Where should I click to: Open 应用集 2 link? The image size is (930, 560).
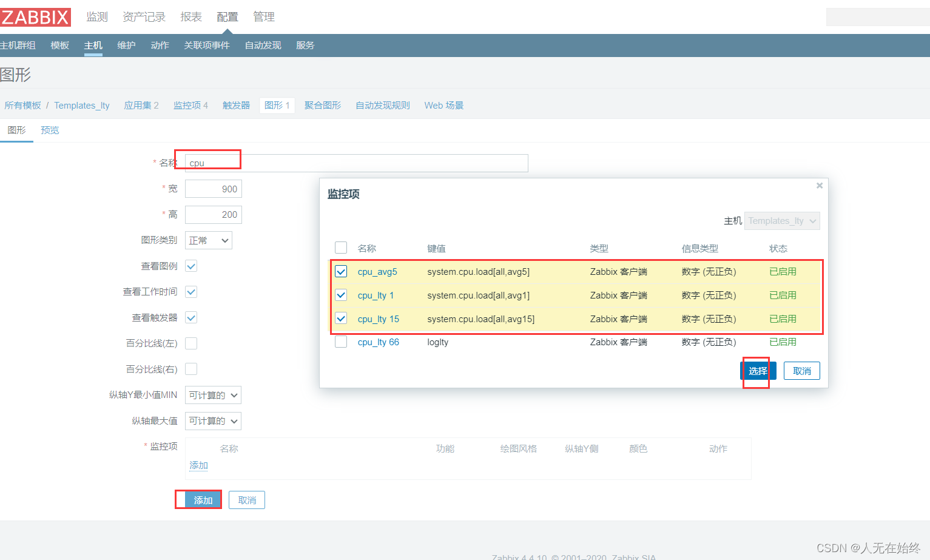point(141,106)
